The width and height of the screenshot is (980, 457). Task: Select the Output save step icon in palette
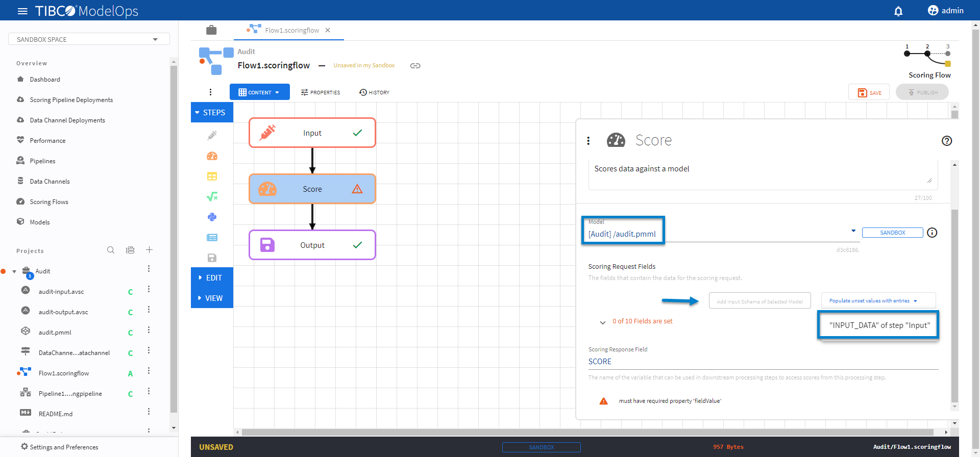pos(212,258)
